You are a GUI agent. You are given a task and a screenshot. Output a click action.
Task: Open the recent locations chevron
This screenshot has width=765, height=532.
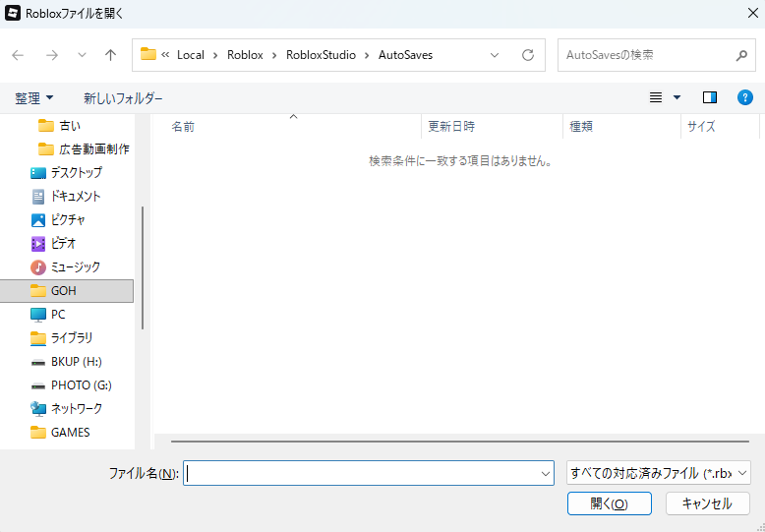point(82,55)
